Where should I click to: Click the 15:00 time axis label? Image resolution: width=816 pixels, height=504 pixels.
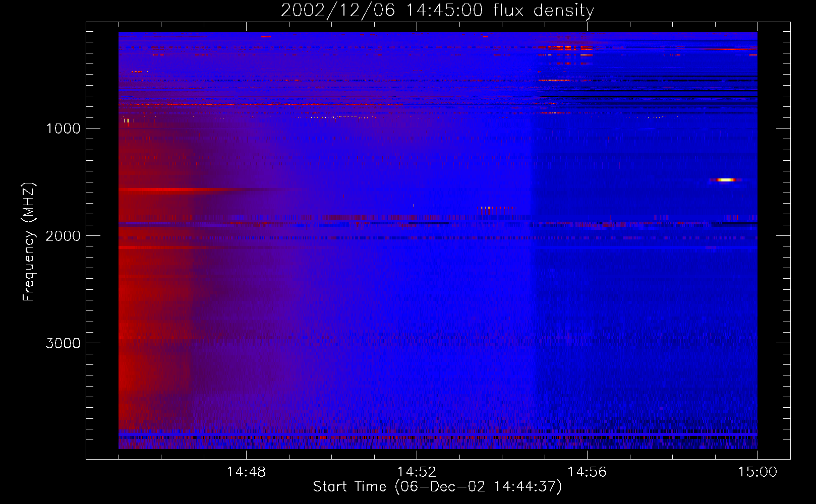click(x=757, y=472)
